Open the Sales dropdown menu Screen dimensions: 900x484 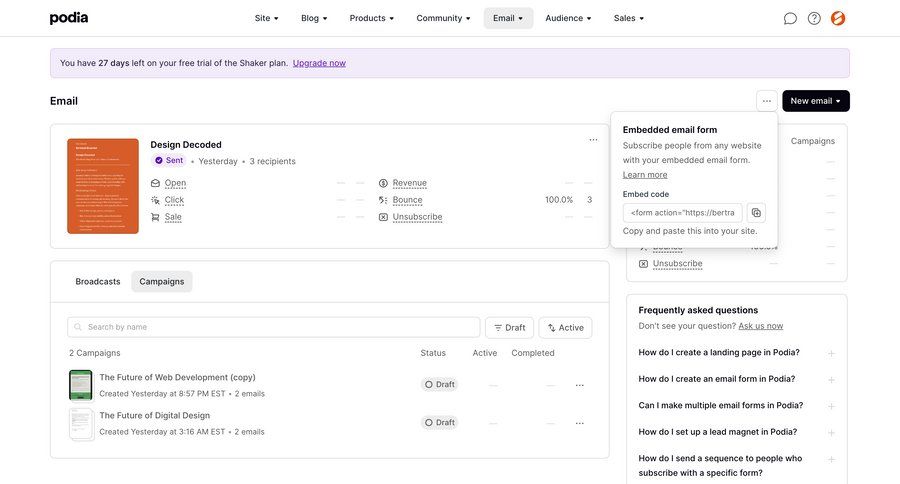629,18
